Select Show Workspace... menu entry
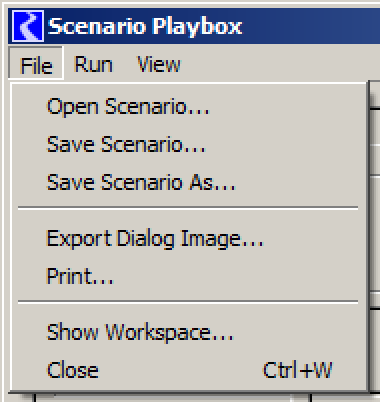The height and width of the screenshot is (402, 380). (189, 332)
